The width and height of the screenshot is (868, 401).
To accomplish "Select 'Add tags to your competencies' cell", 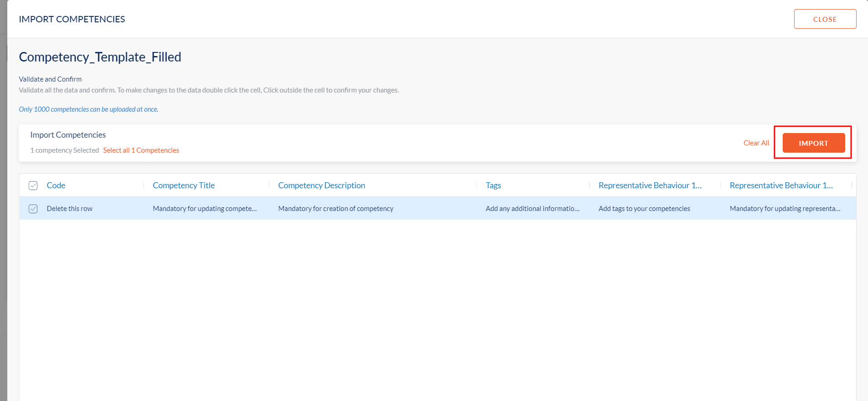I will pos(644,209).
